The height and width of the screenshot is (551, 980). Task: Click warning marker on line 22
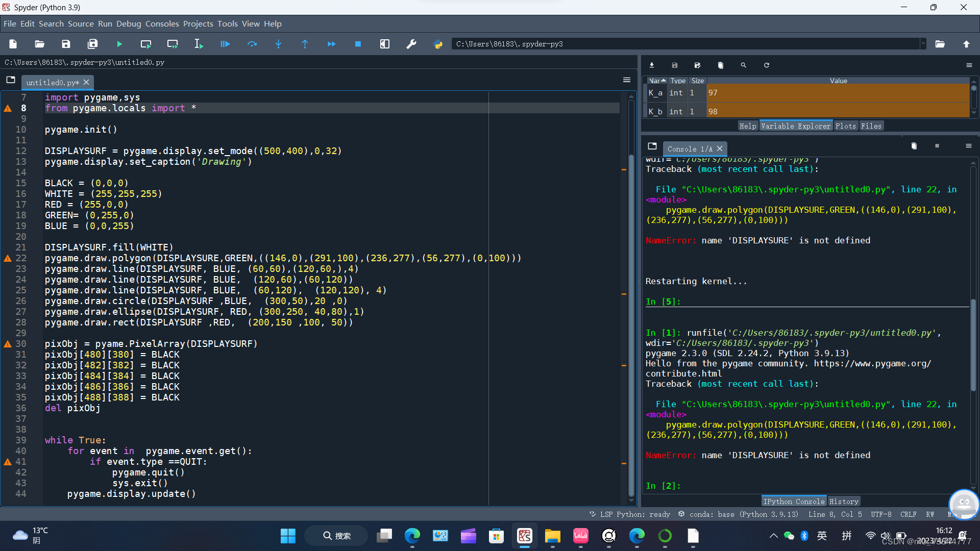click(8, 258)
